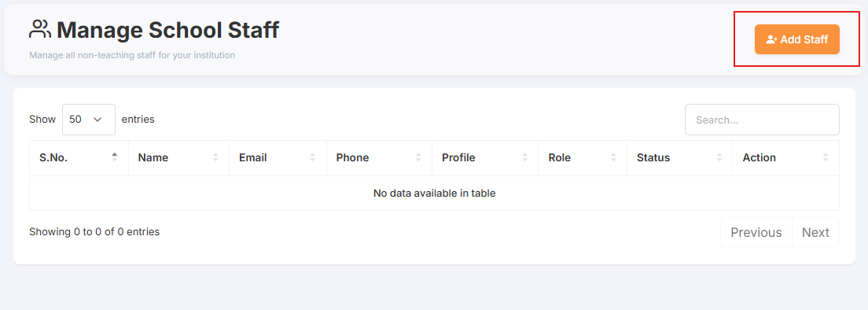Click sort arrows in Email column
Image resolution: width=868 pixels, height=310 pixels.
coord(313,158)
